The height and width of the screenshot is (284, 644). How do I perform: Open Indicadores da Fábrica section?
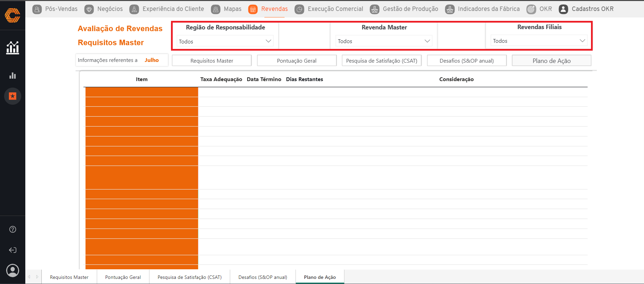tap(489, 9)
